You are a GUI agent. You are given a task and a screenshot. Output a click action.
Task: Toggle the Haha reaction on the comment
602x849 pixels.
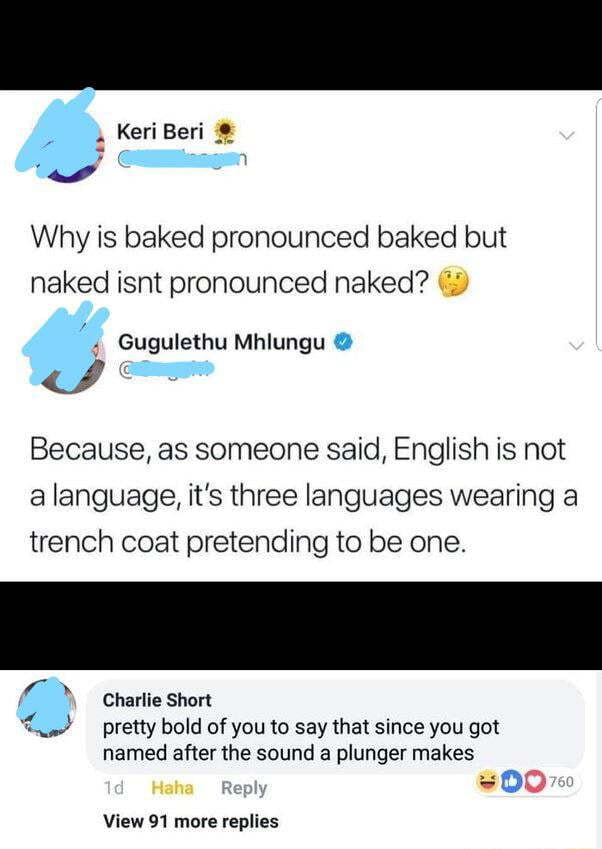click(172, 788)
